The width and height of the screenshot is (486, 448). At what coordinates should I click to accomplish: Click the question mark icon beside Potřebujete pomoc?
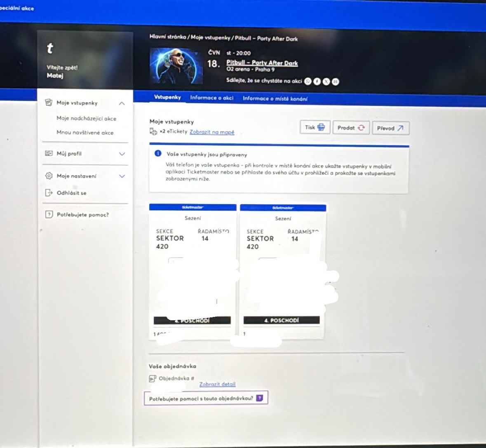coord(49,214)
